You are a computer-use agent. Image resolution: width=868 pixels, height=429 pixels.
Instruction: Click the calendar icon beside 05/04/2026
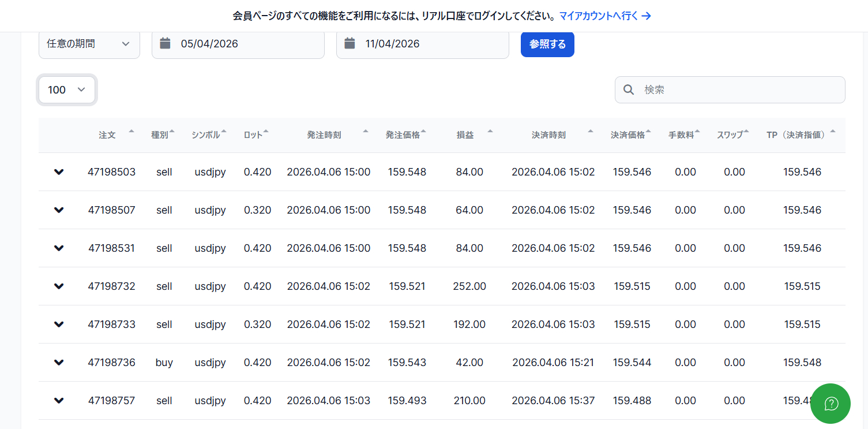point(165,43)
